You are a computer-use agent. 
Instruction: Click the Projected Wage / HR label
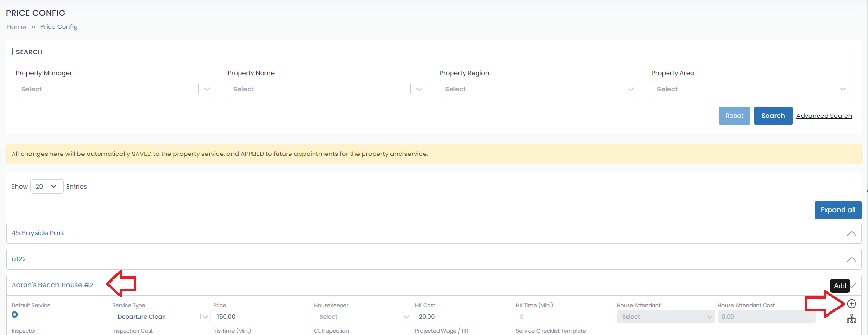[441, 331]
